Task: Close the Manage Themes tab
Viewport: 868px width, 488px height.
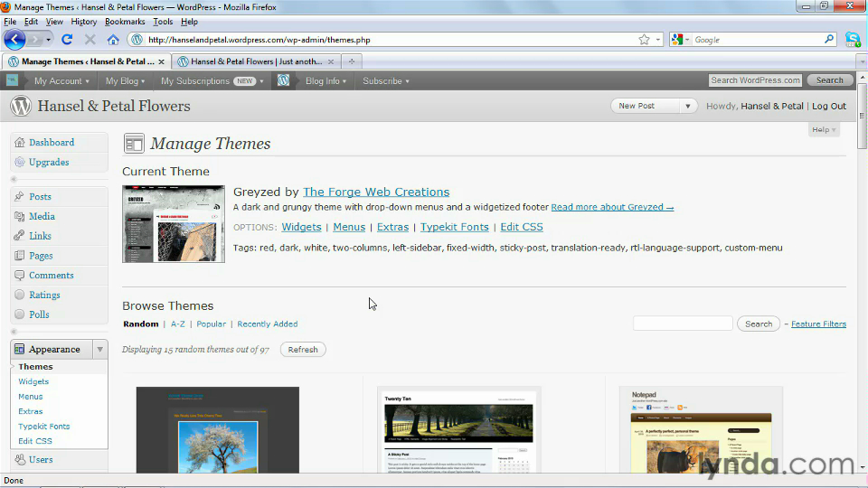Action: point(161,62)
